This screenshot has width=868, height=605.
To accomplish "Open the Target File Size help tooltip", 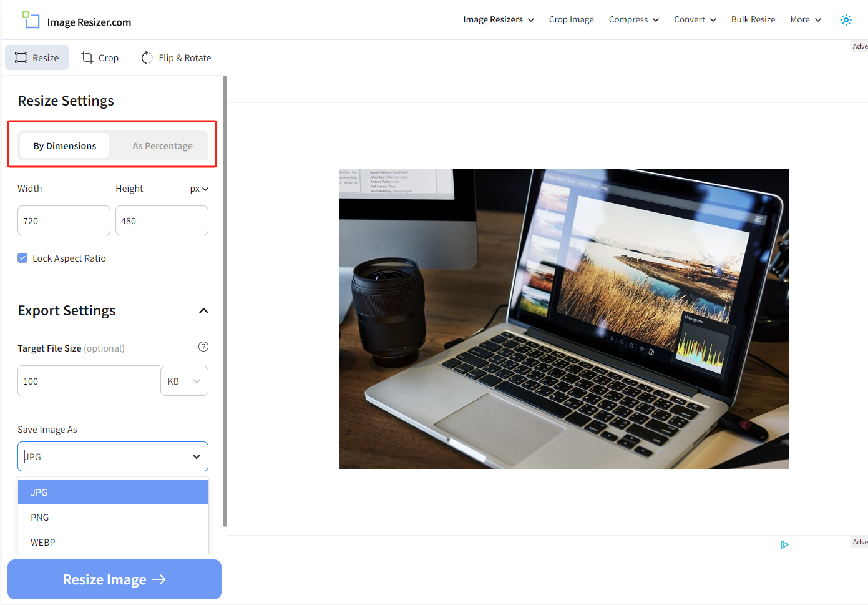I will coord(203,347).
